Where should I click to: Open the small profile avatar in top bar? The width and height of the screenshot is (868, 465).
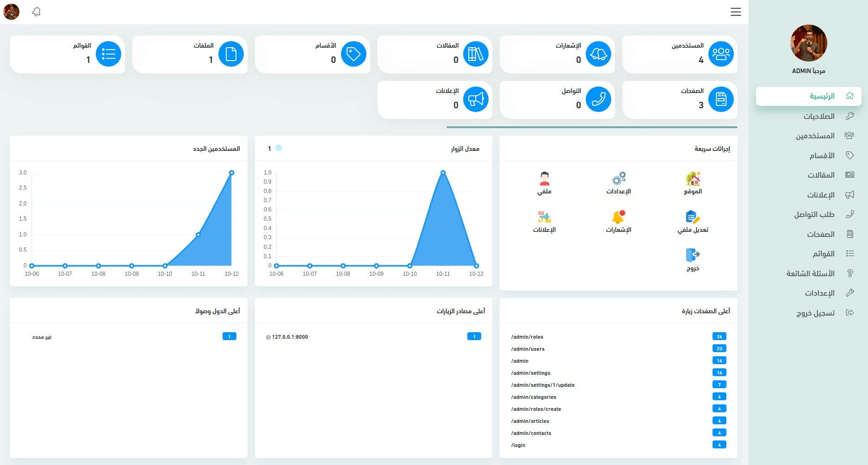(12, 12)
